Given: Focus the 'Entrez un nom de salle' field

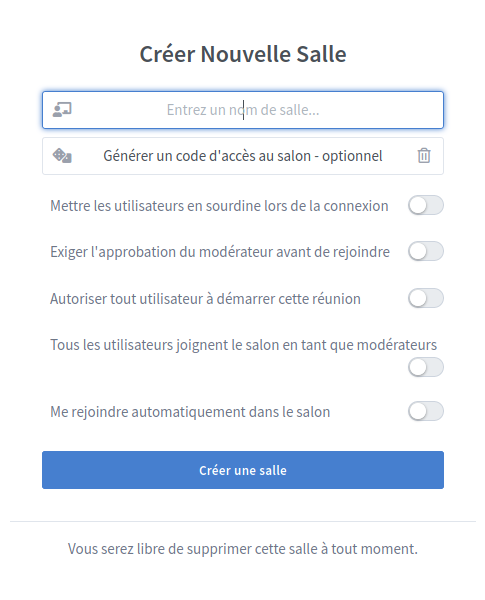Looking at the screenshot, I should coord(243,110).
